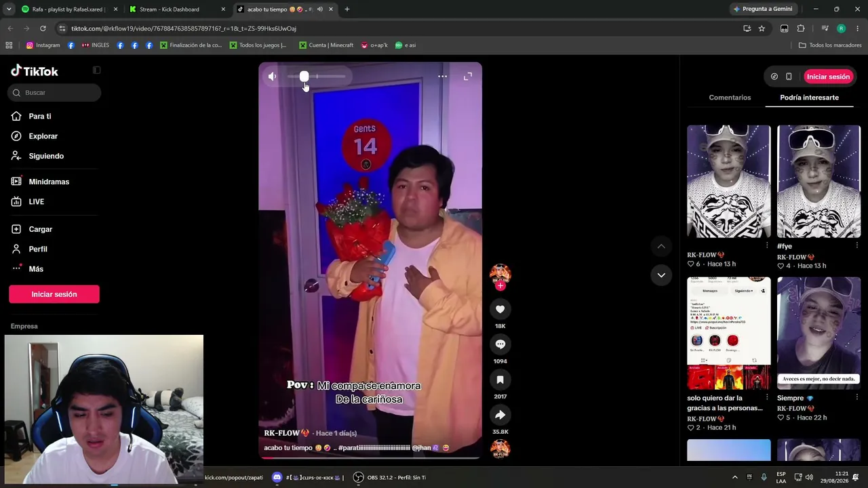
Task: Open the Para ti feed
Action: pyautogui.click(x=40, y=117)
